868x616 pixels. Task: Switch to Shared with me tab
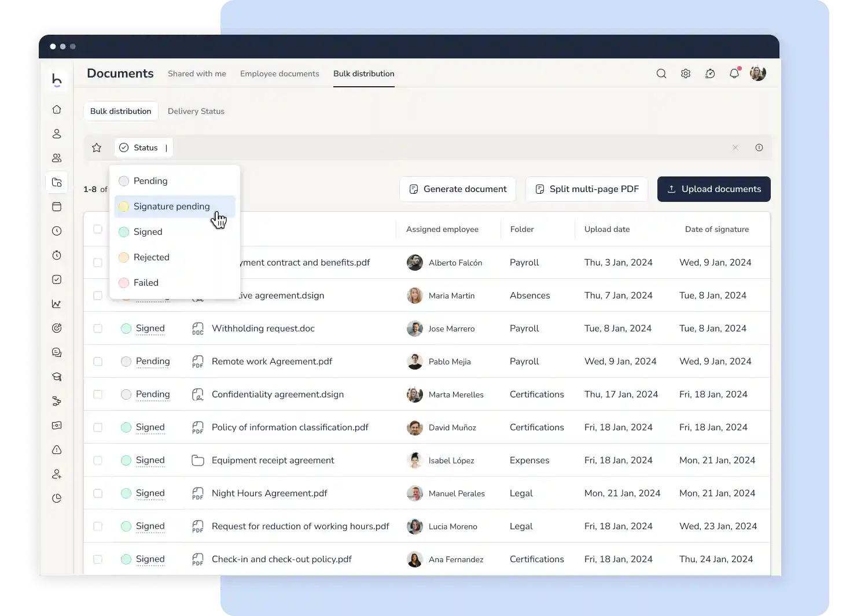[197, 73]
